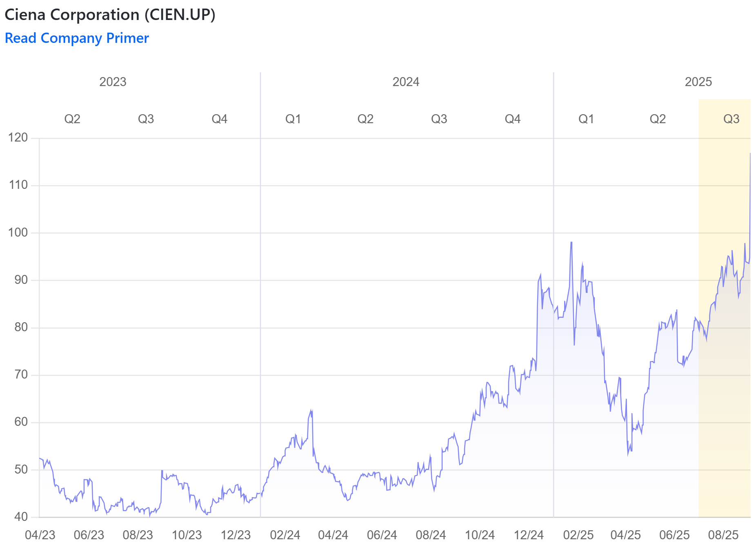The width and height of the screenshot is (756, 547).
Task: Click the 04/24 date label
Action: pos(333,535)
